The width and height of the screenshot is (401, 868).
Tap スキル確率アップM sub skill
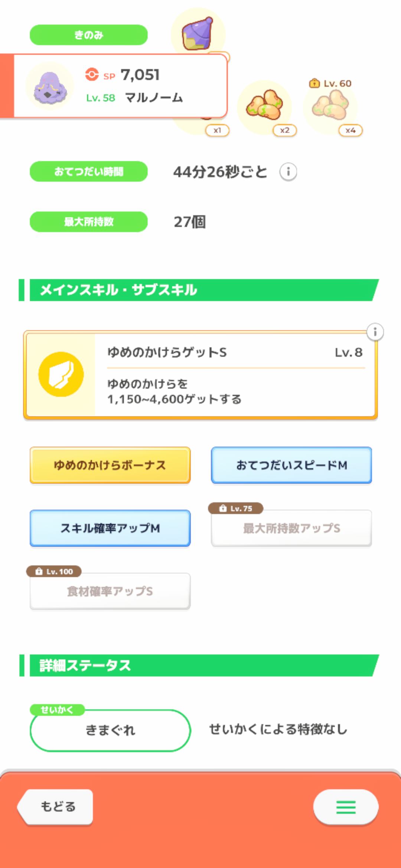[110, 528]
